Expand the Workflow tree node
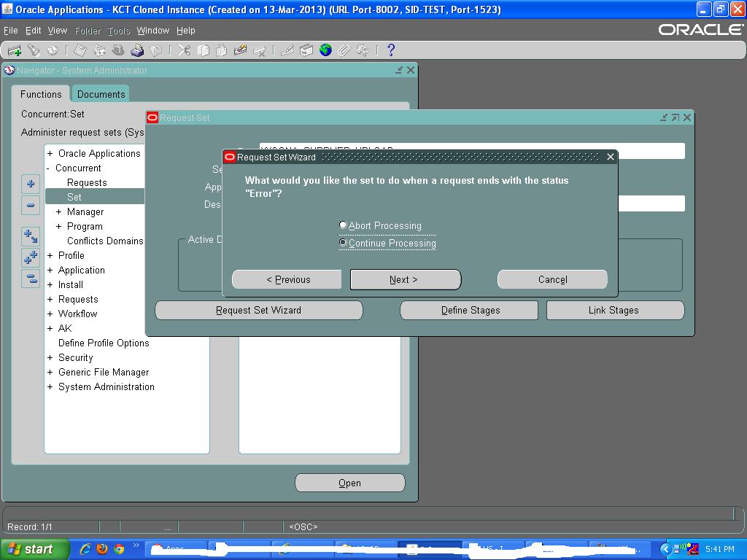 coord(50,314)
